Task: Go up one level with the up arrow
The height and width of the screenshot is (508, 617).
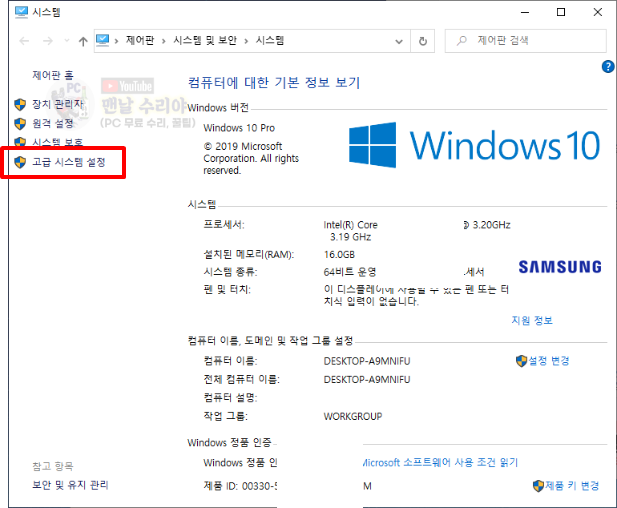Action: tap(83, 41)
